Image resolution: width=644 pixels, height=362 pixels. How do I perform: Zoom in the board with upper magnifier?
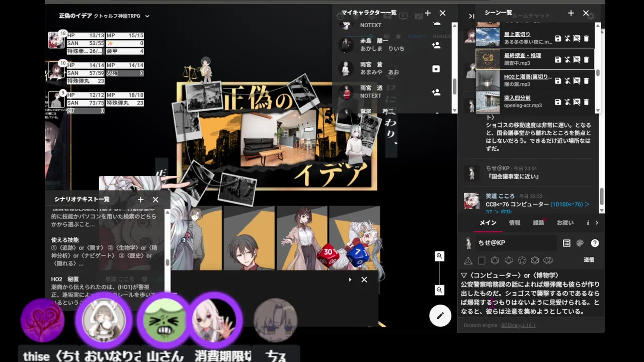tap(440, 256)
